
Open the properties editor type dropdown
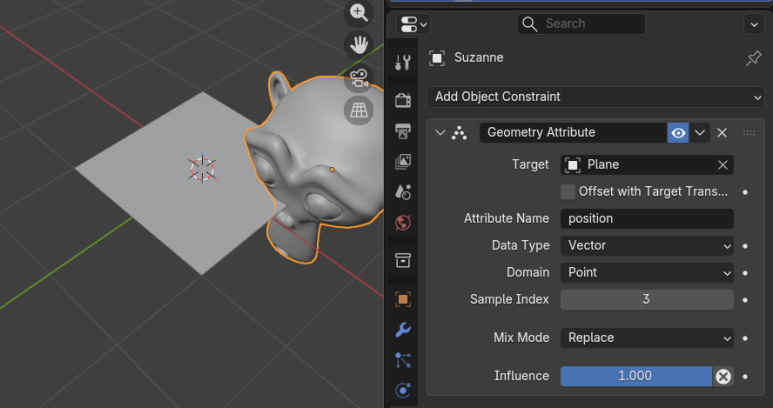(x=413, y=24)
